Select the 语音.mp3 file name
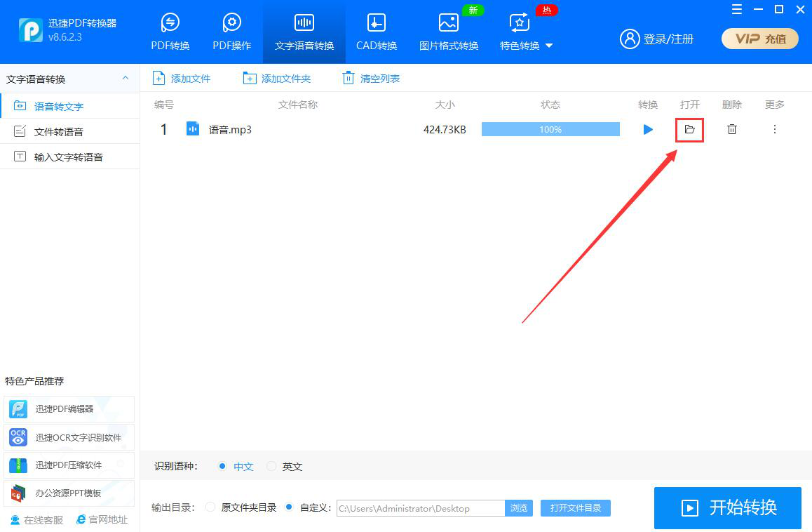The height and width of the screenshot is (532, 812). (x=230, y=130)
